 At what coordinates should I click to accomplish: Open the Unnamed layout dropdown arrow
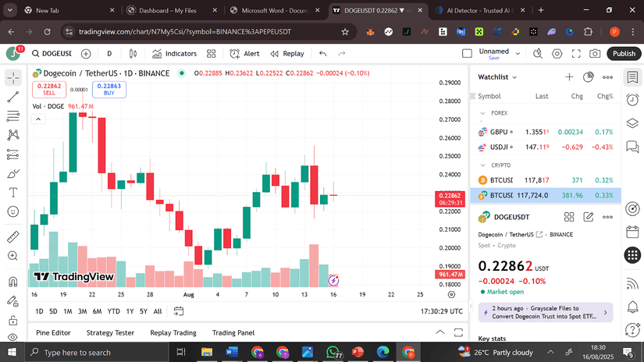click(x=518, y=54)
